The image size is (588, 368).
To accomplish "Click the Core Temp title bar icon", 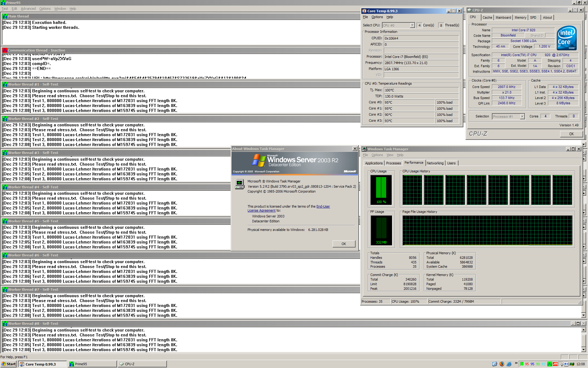I will [x=364, y=11].
